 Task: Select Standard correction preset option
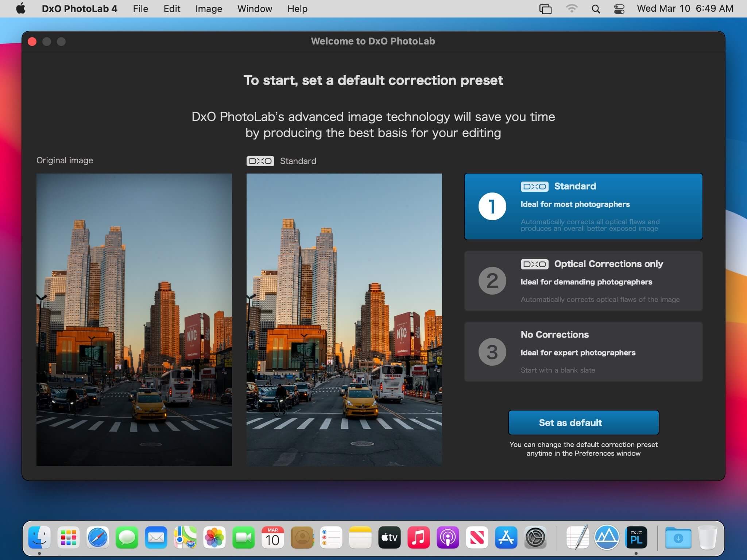[583, 206]
